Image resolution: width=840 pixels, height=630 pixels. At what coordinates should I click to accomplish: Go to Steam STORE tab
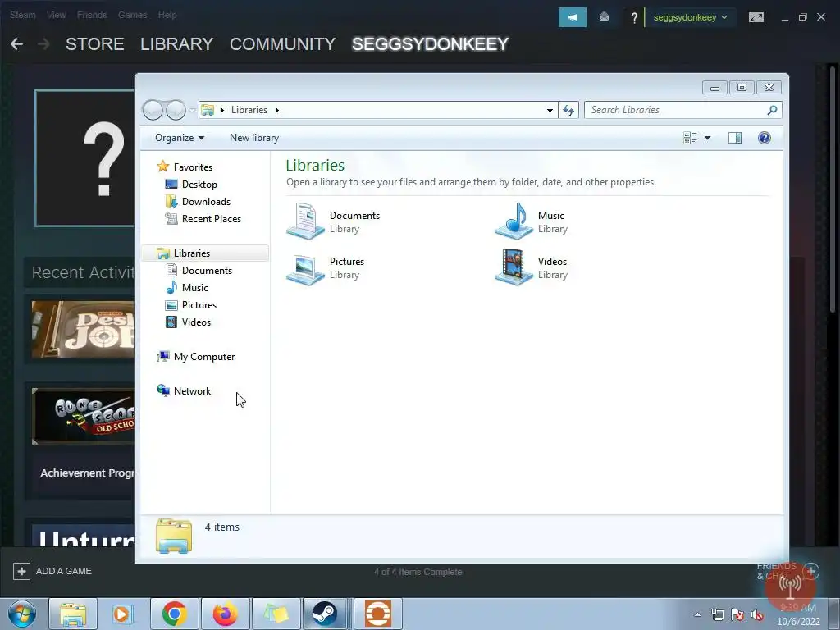[95, 44]
